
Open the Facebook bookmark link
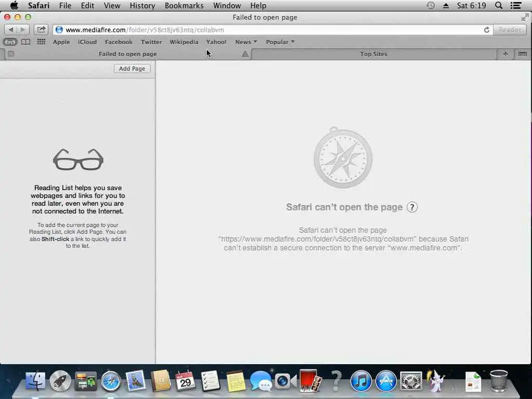click(119, 42)
